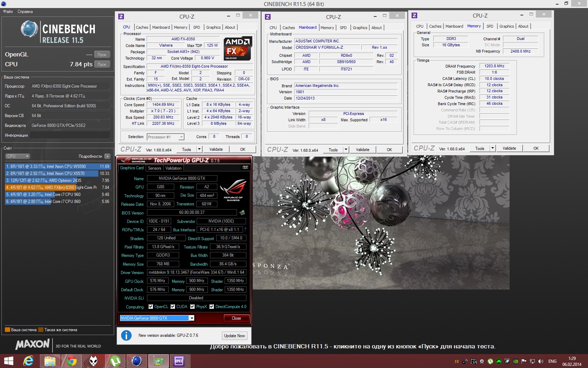
Task: Expand the Подробности details arrow
Action: click(107, 156)
